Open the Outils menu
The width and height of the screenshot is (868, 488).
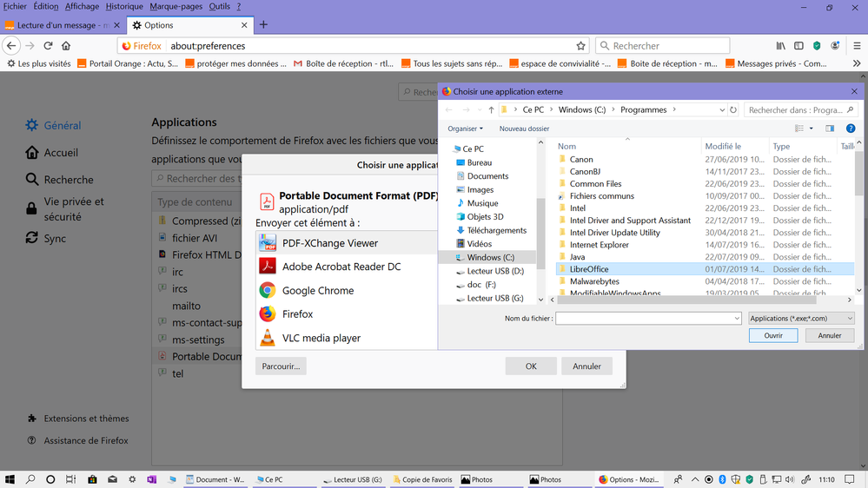(x=220, y=6)
